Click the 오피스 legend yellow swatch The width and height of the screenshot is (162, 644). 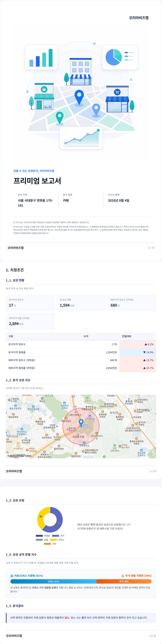click(54, 540)
